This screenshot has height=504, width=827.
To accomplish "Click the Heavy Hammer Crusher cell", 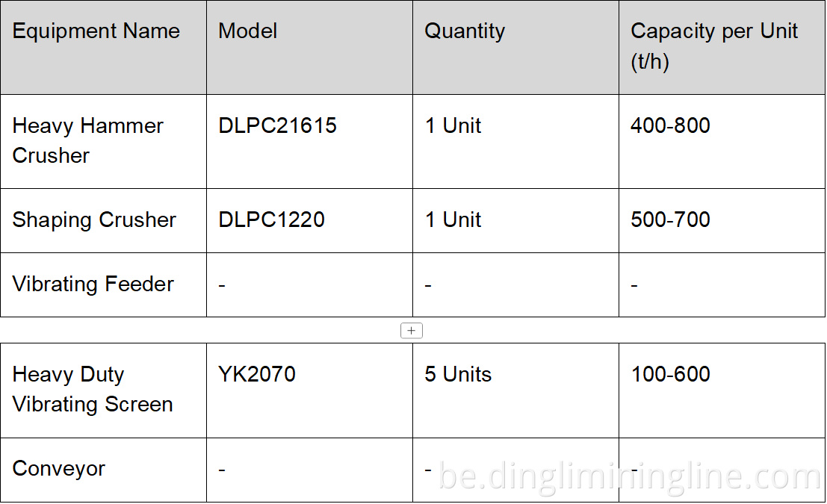I will click(103, 141).
